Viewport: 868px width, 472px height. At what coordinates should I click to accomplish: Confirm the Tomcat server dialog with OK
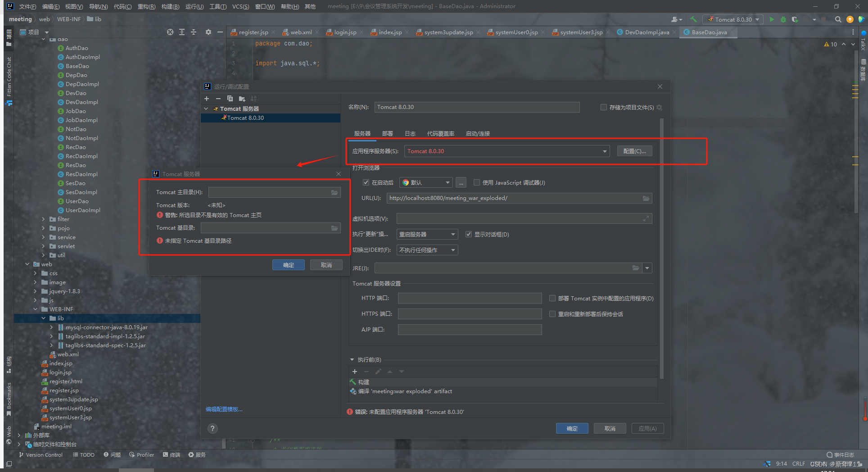(x=289, y=265)
